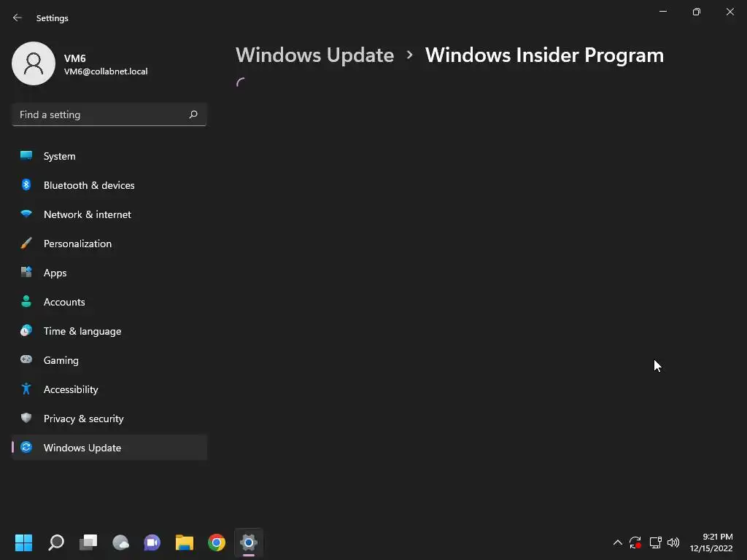Open the Windows Start menu
Viewport: 747px width, 560px height.
(x=23, y=542)
